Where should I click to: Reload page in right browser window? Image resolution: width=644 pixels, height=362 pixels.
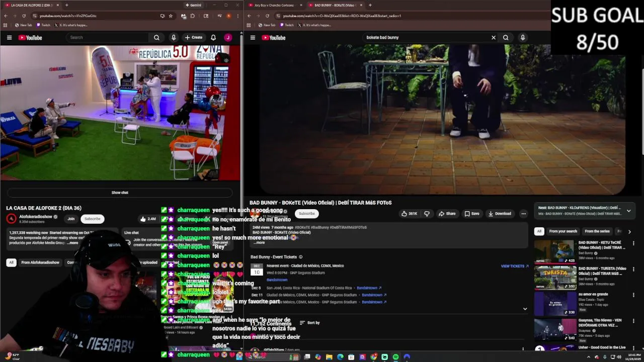point(267,16)
